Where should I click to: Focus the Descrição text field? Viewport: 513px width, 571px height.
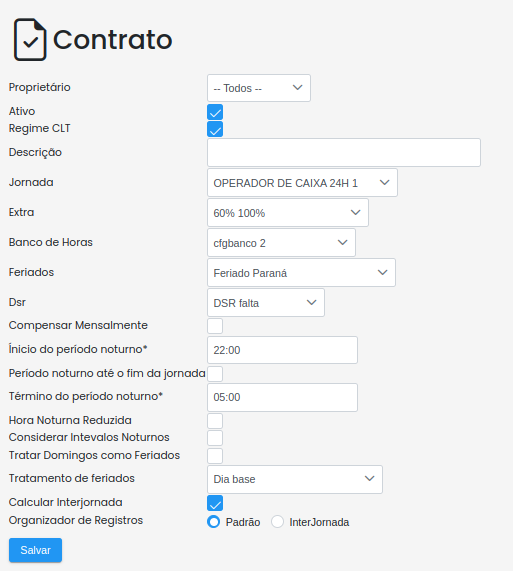click(x=344, y=153)
